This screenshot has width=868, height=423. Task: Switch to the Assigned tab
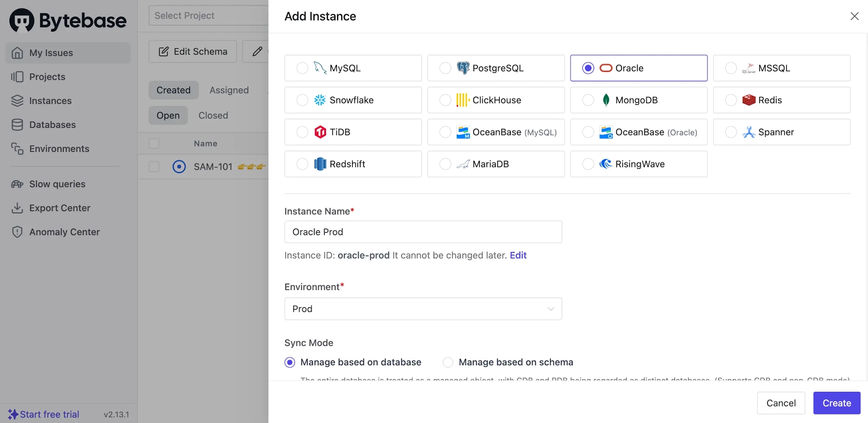point(229,90)
